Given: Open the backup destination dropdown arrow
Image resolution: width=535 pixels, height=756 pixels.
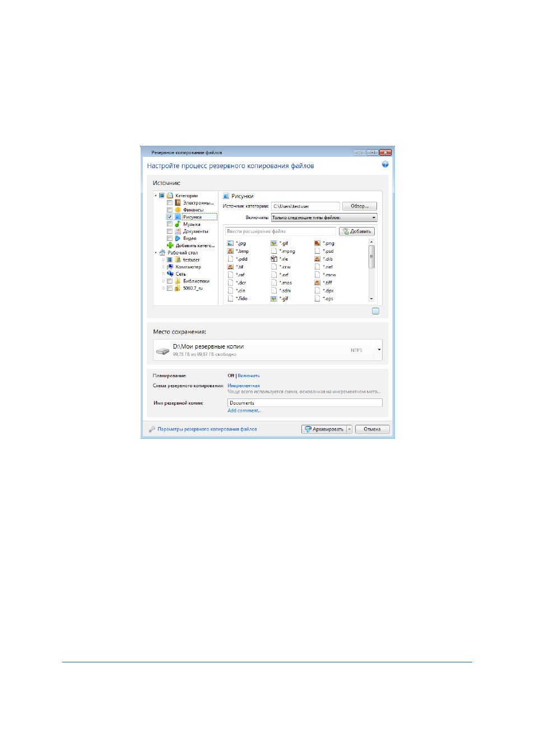Looking at the screenshot, I should click(x=379, y=350).
